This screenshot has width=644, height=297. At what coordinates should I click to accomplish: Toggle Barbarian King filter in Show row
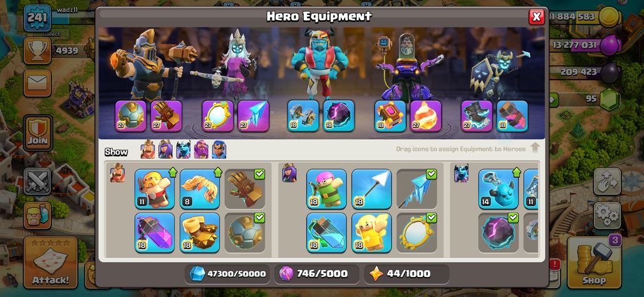click(x=148, y=150)
